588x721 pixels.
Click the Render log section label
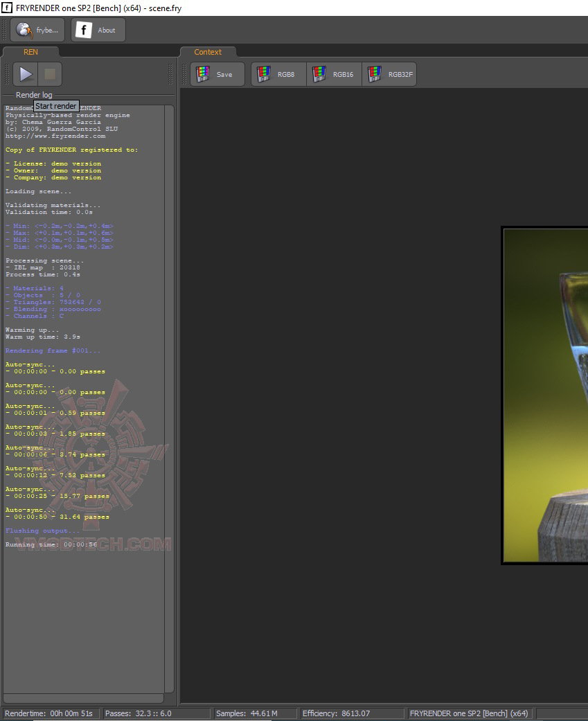tap(34, 95)
